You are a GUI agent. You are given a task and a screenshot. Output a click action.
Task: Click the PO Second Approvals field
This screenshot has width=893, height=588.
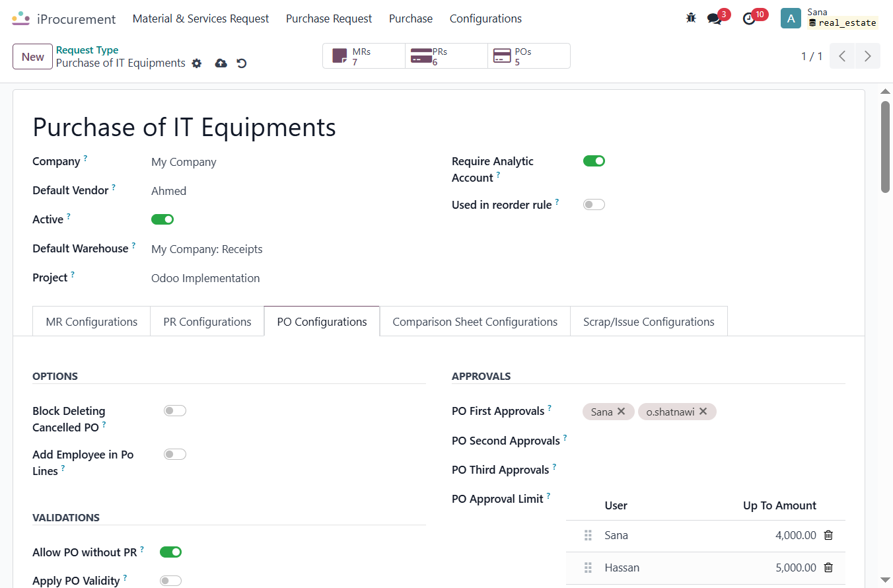click(714, 441)
